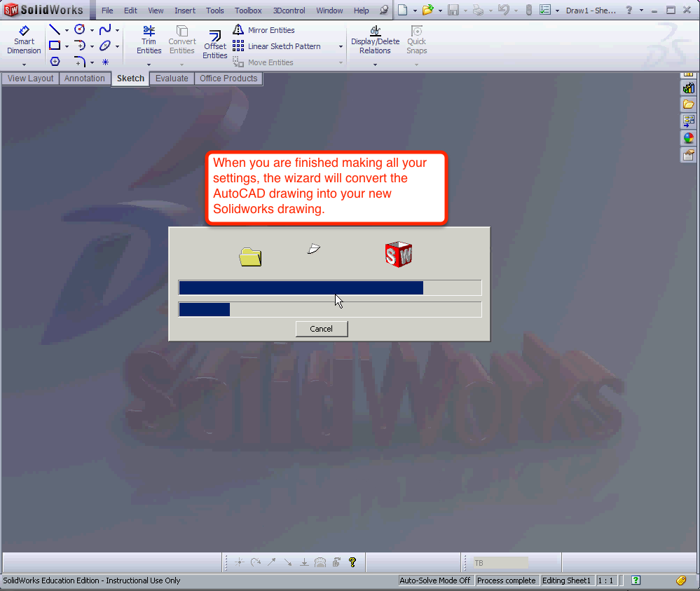700x591 pixels.
Task: Expand the Rectangle tool dropdown arrow
Action: coord(67,46)
